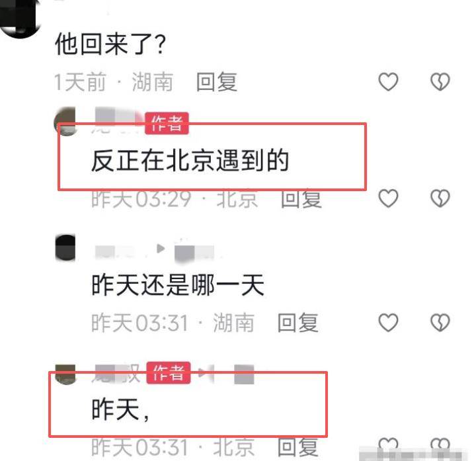The width and height of the screenshot is (476, 461).
Task: Reply to the 昨天 03:31 北京 comment
Action: tap(297, 447)
